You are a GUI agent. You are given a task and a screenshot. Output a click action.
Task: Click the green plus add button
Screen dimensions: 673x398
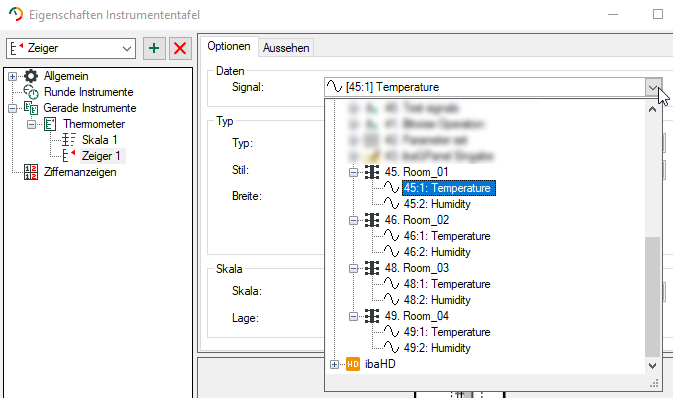coord(154,48)
